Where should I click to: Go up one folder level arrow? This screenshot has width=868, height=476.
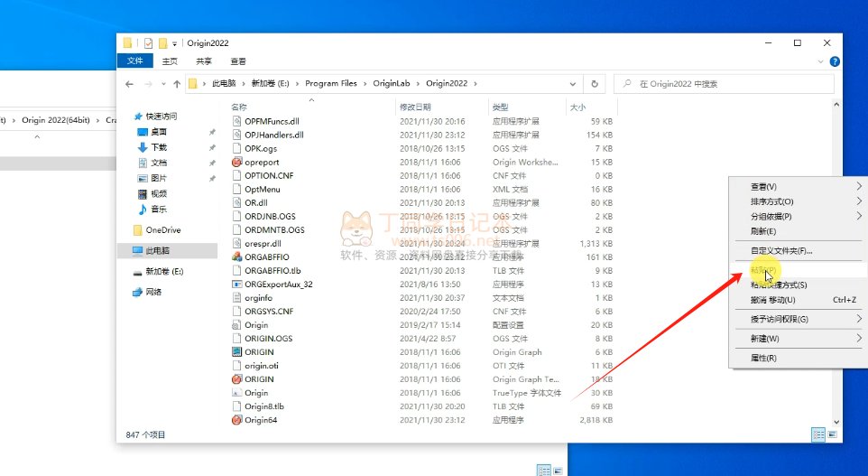(177, 84)
